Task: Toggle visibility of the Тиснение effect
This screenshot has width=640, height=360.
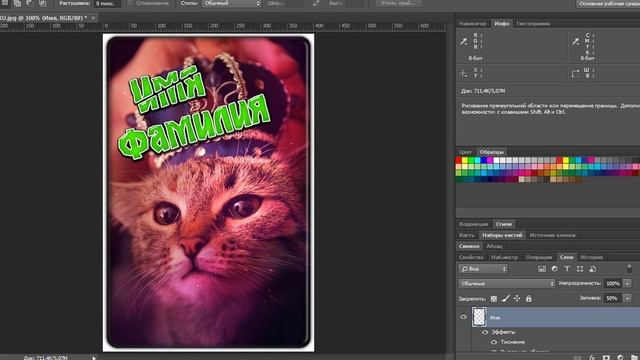Action: tap(494, 342)
